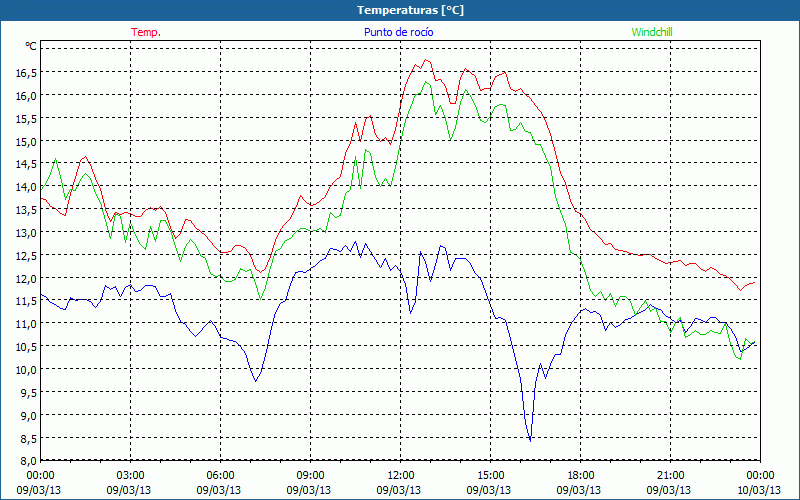This screenshot has height=500, width=800.
Task: Click the 12:00 time axis label
Action: (401, 475)
